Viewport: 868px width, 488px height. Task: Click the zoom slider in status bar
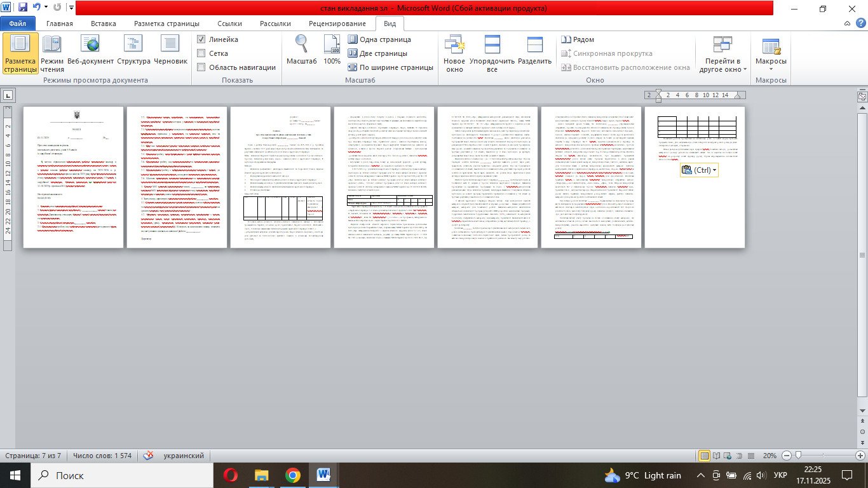[798, 456]
